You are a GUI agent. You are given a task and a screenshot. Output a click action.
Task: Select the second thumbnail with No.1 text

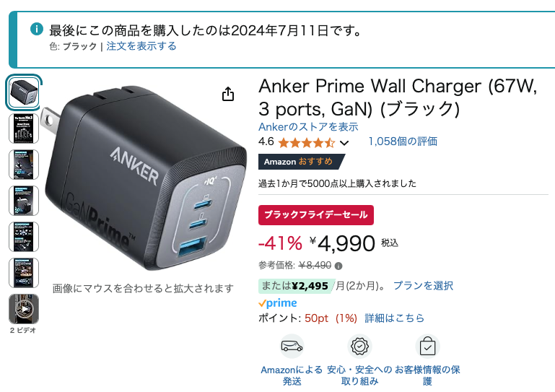point(24,129)
